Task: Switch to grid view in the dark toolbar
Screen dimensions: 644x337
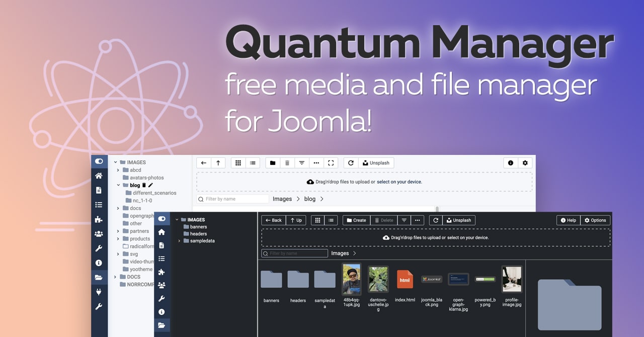Action: (317, 220)
